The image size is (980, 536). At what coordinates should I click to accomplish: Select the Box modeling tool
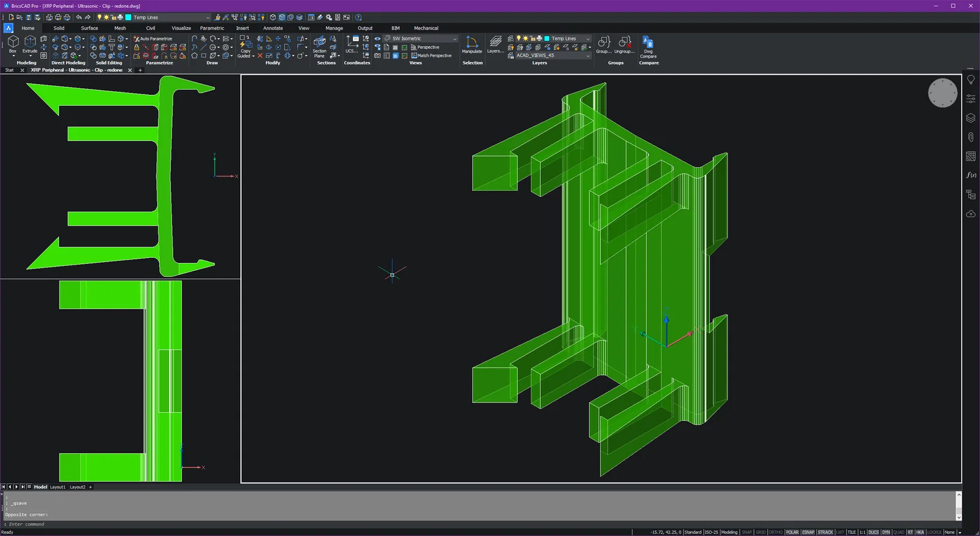click(x=13, y=44)
